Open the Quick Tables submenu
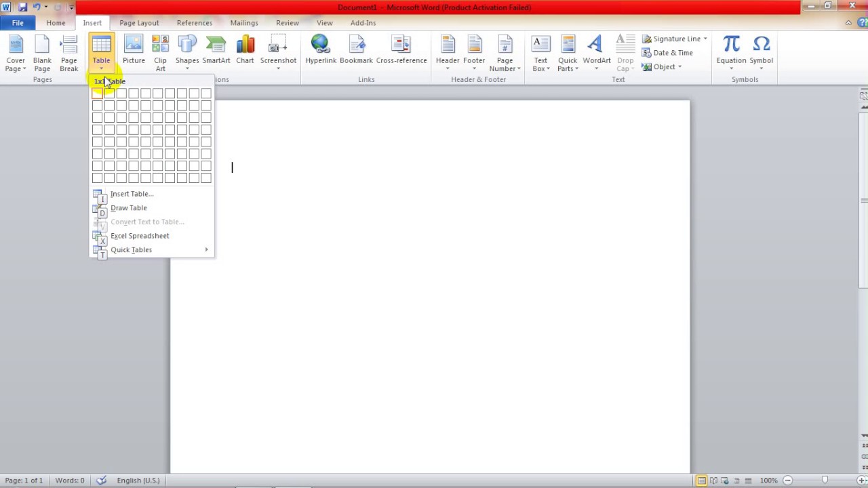Screen dimensions: 868x488 pos(153,250)
